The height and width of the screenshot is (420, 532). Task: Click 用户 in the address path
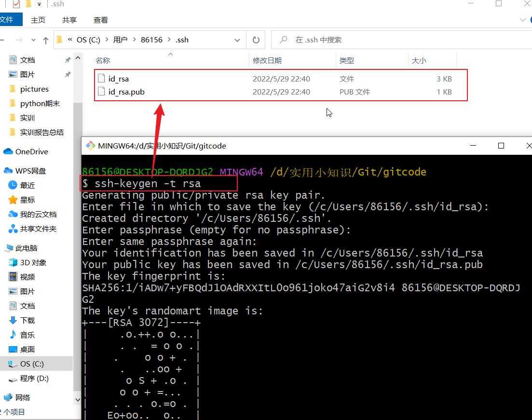(x=120, y=40)
